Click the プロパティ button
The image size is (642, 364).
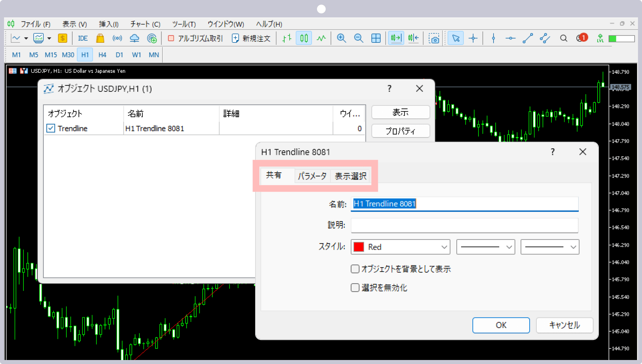point(401,131)
